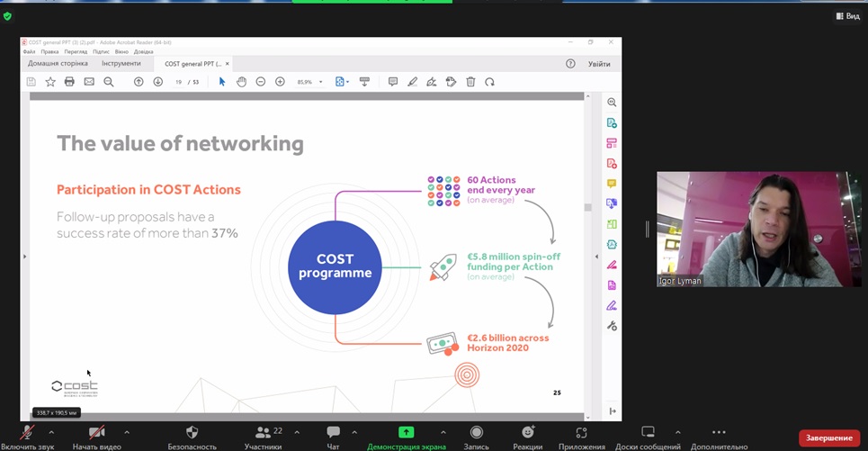Start recording with Запись

[x=476, y=437]
